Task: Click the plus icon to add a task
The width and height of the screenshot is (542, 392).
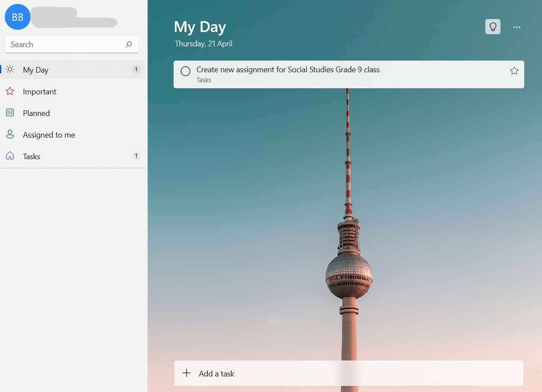Action: coord(187,373)
